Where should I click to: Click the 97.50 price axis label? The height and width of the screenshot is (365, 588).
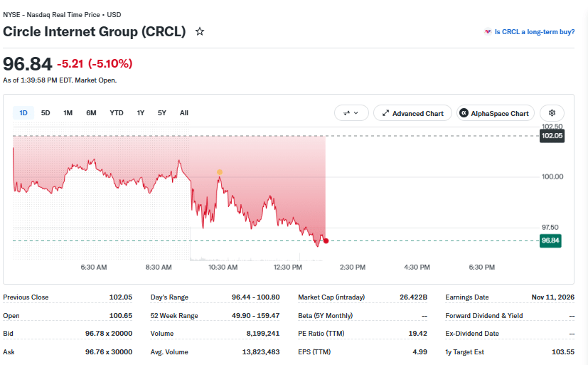click(x=550, y=228)
